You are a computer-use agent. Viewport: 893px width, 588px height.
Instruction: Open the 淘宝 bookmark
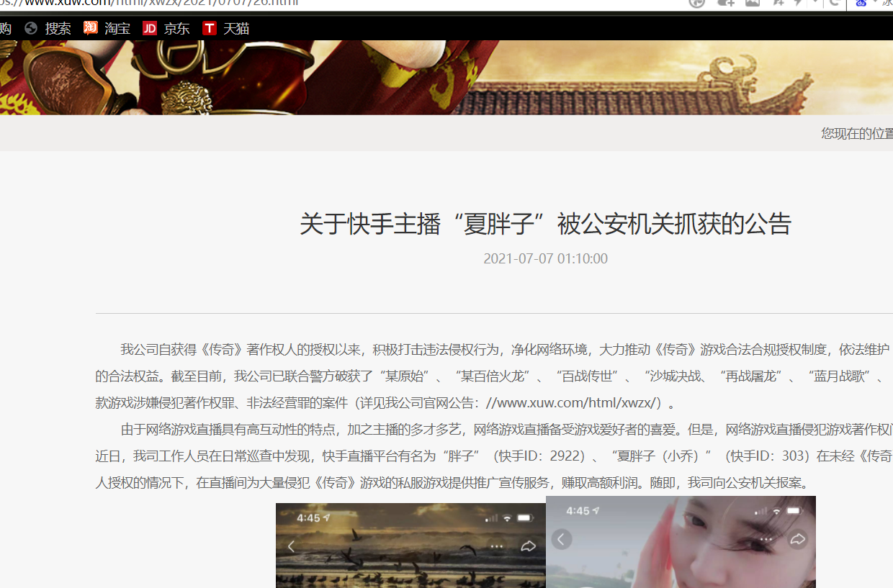[x=107, y=29]
